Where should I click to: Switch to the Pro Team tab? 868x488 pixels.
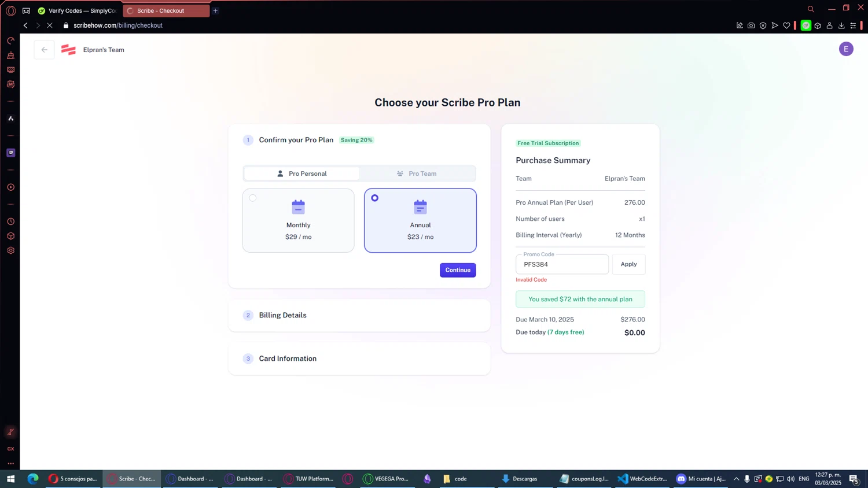coord(417,173)
